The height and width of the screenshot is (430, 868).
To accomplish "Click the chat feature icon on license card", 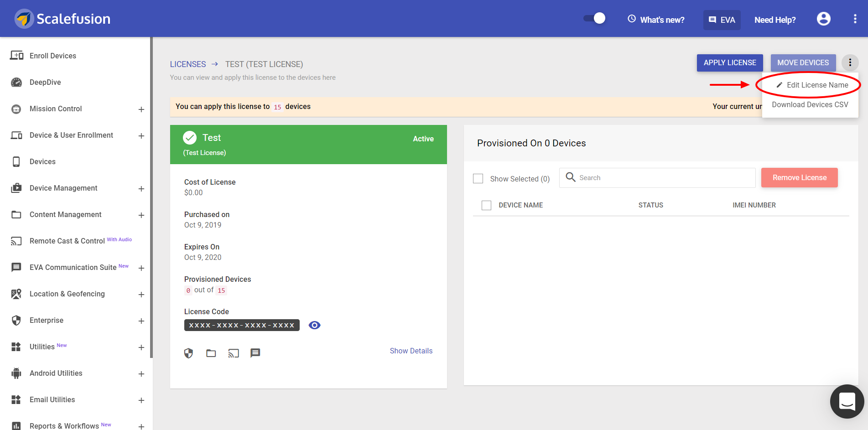I will point(255,353).
